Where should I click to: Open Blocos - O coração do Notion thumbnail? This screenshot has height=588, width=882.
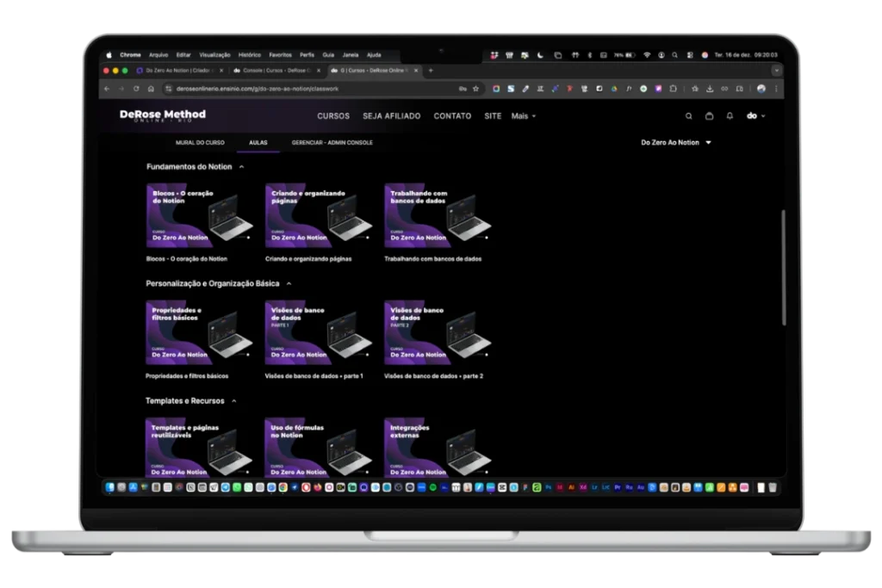[200, 215]
